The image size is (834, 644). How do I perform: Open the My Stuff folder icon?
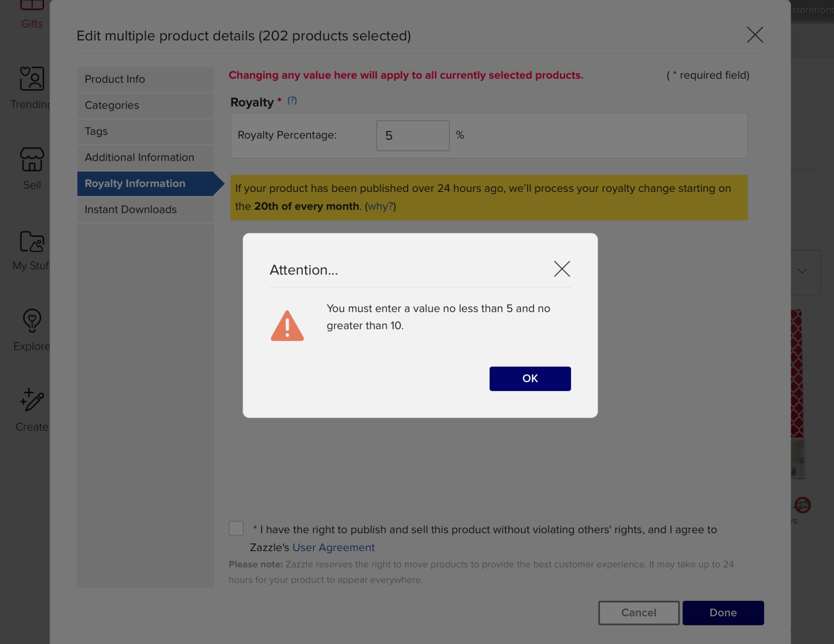pos(32,241)
